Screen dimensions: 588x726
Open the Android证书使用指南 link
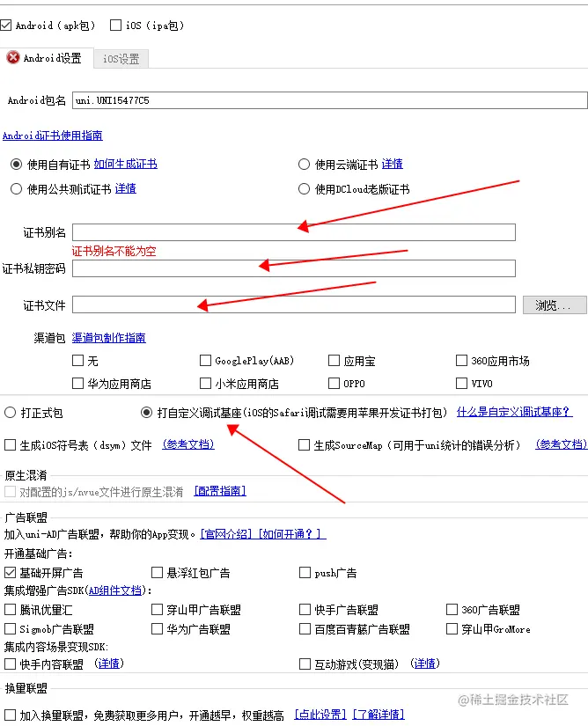click(52, 136)
